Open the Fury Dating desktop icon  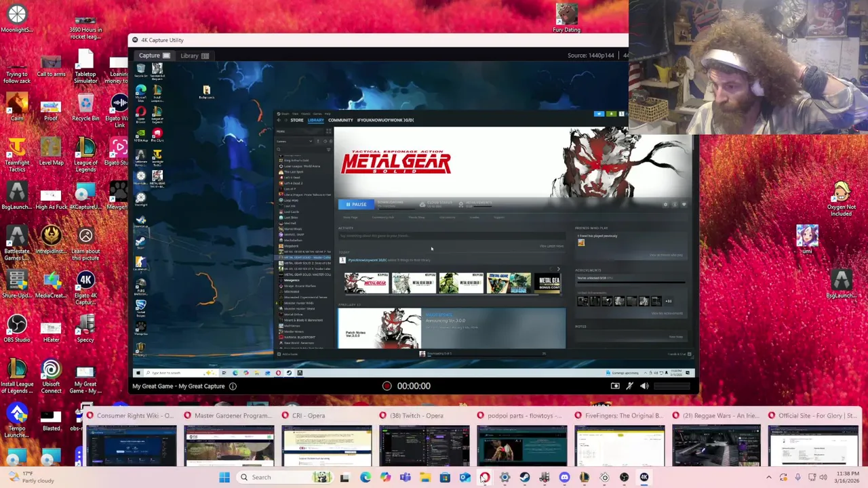pyautogui.click(x=567, y=19)
